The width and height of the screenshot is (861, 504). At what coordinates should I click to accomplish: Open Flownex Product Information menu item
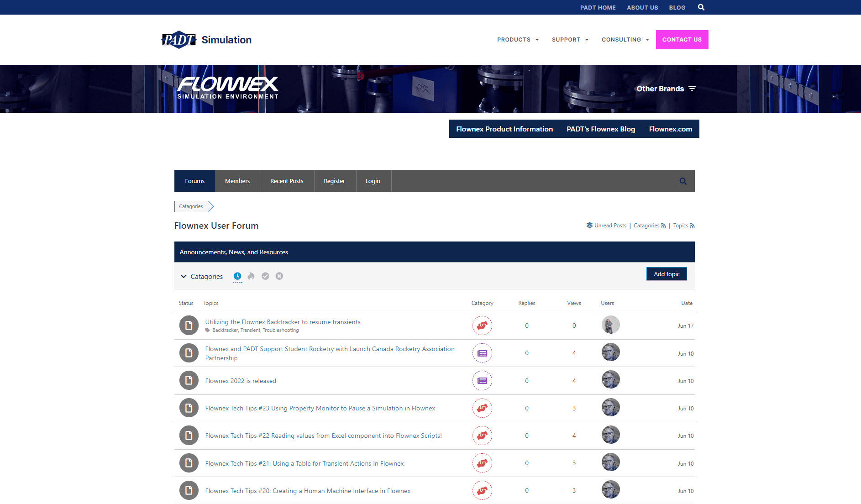[x=504, y=129]
